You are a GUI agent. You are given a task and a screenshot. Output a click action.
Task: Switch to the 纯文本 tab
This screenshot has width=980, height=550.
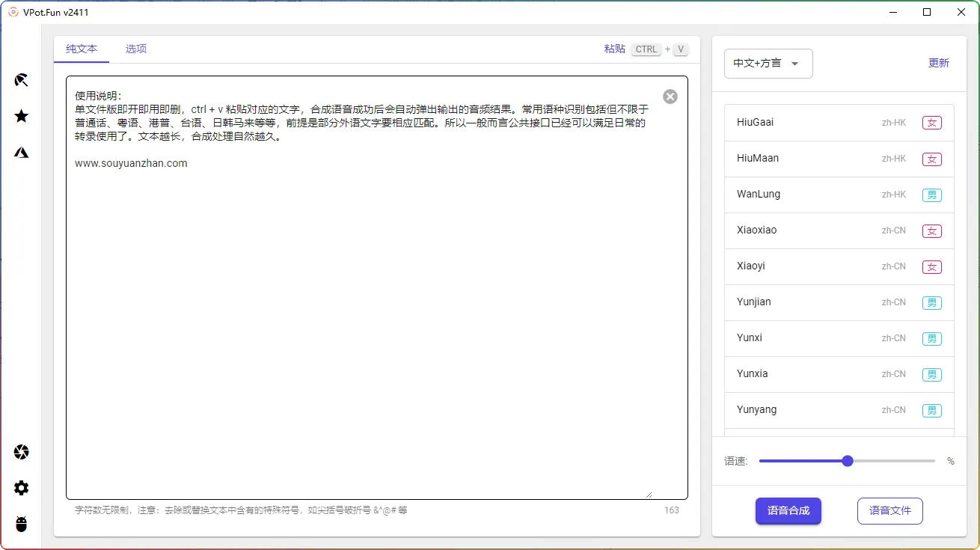[x=82, y=49]
